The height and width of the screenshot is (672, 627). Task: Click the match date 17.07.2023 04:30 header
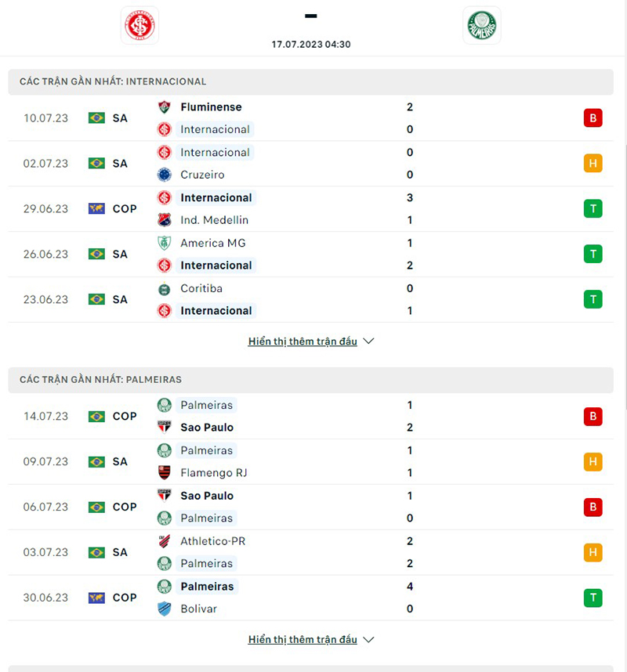tap(310, 45)
